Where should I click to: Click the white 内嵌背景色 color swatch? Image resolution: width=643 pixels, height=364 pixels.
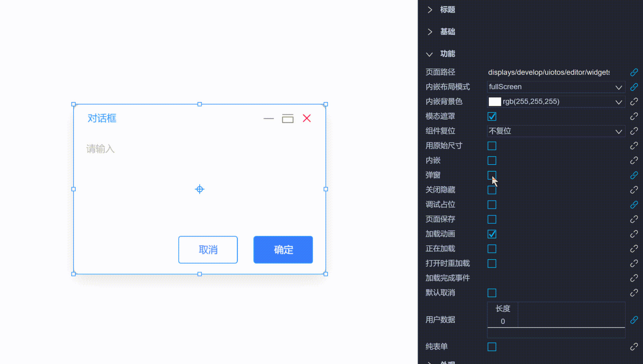point(495,101)
